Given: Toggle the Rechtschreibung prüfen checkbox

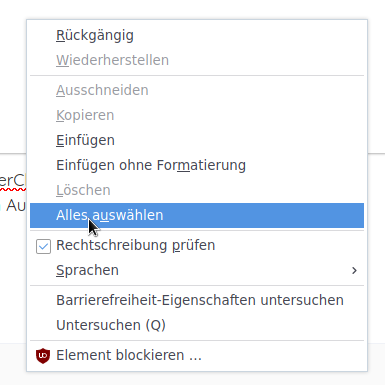Looking at the screenshot, I should [43, 246].
